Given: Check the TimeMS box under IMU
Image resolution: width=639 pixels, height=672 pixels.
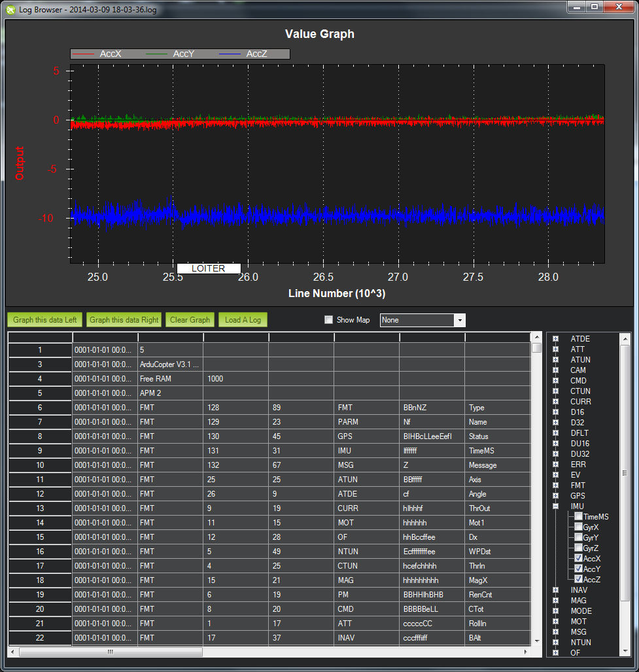Looking at the screenshot, I should click(x=578, y=516).
